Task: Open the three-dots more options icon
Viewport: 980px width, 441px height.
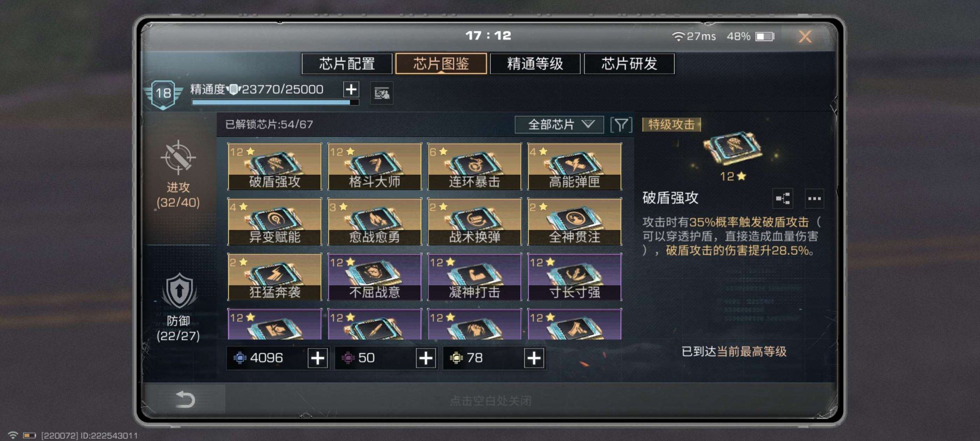Action: click(x=814, y=199)
